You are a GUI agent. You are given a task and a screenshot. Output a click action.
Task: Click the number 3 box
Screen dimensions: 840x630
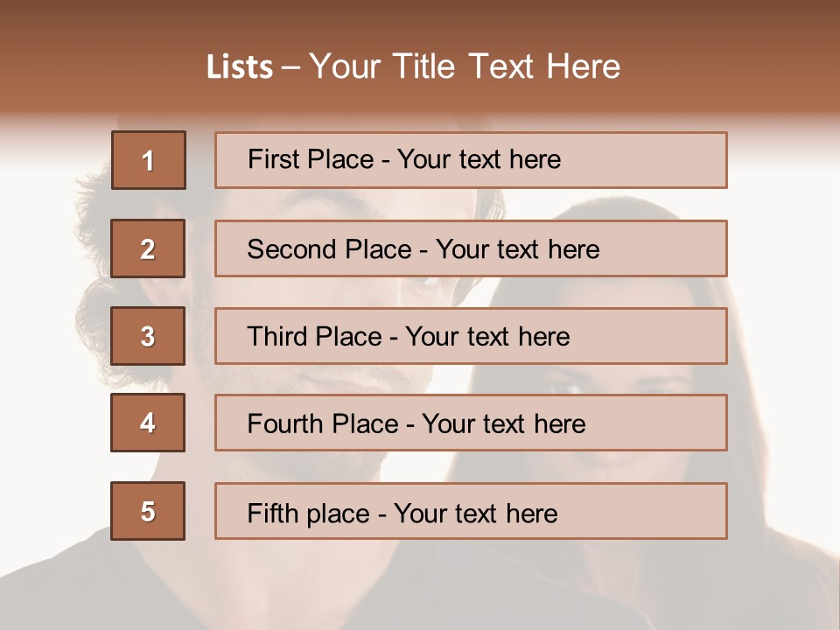pos(148,336)
